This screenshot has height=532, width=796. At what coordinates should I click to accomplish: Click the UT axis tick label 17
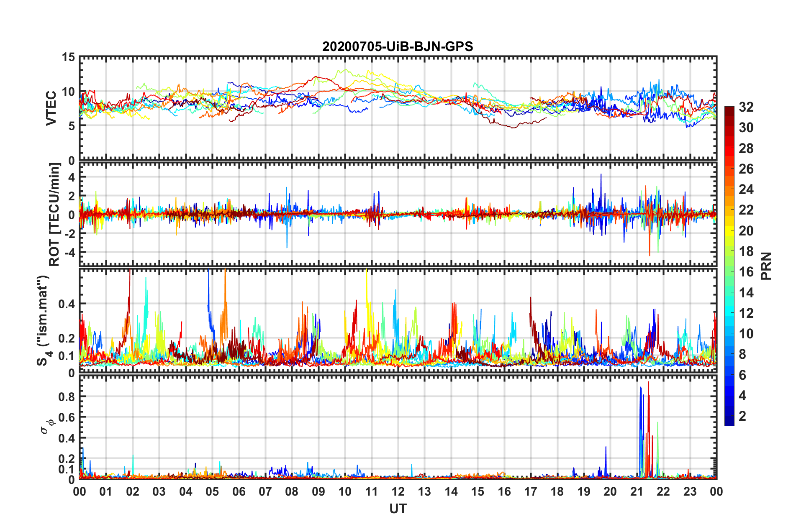point(531,491)
